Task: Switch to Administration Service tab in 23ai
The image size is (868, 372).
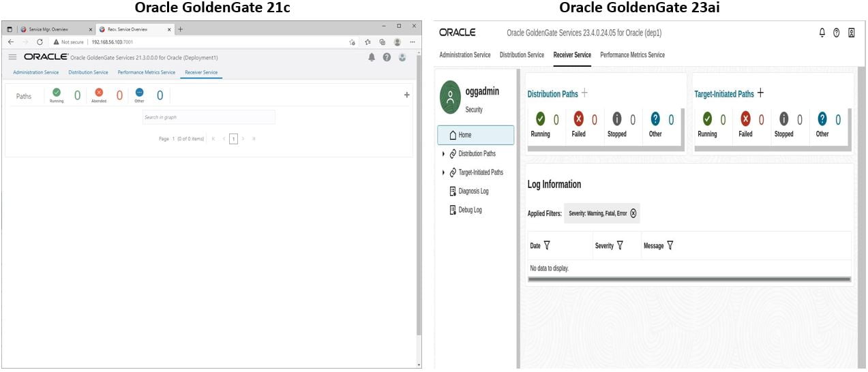Action: coord(465,55)
